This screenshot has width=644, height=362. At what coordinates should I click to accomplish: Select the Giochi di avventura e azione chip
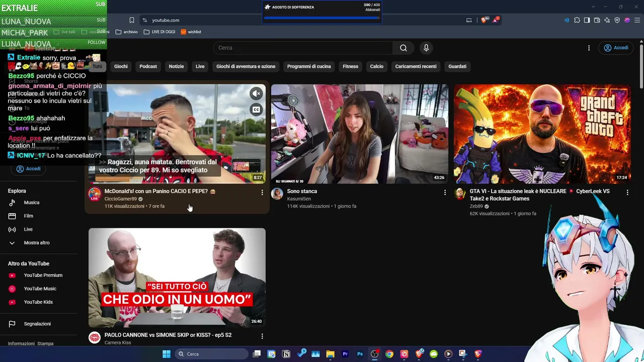pyautogui.click(x=246, y=66)
